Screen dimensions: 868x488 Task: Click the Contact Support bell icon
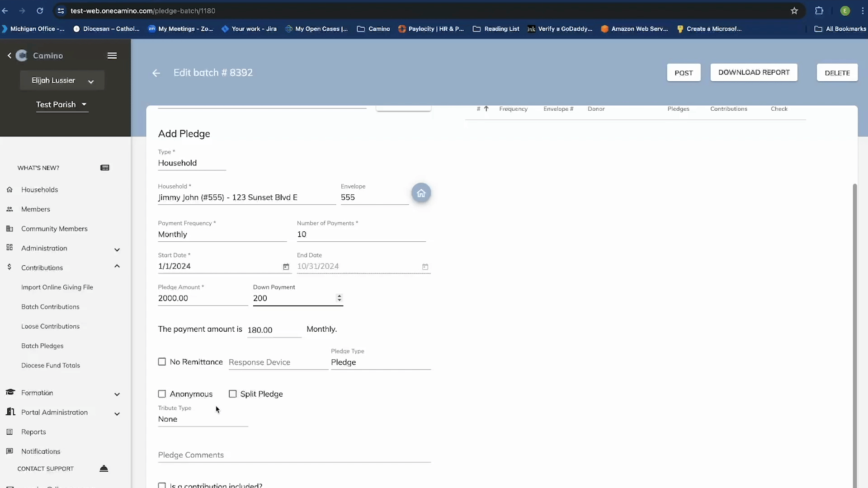104,468
